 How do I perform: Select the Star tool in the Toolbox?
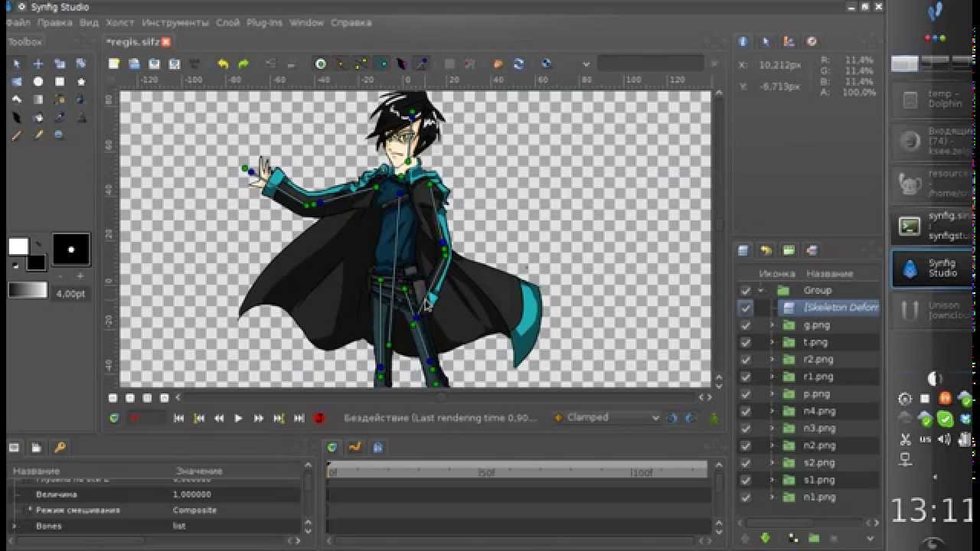point(81,81)
